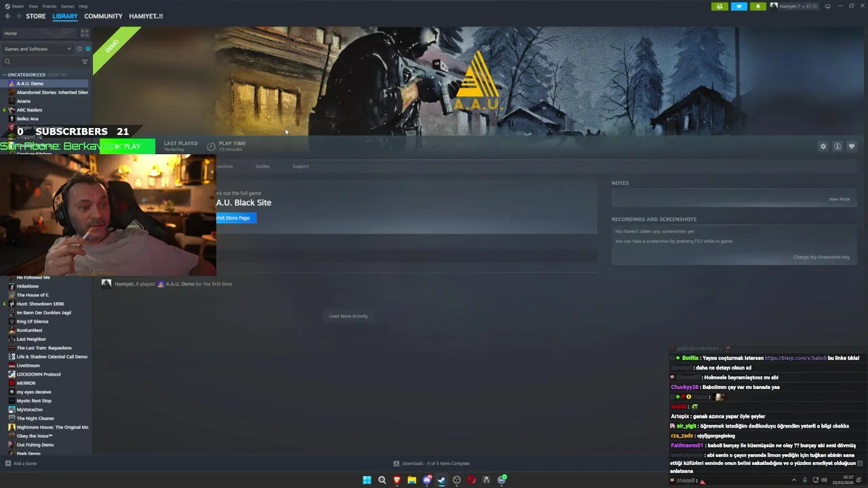Click the green PLAY button
868x488 pixels.
pyautogui.click(x=127, y=146)
